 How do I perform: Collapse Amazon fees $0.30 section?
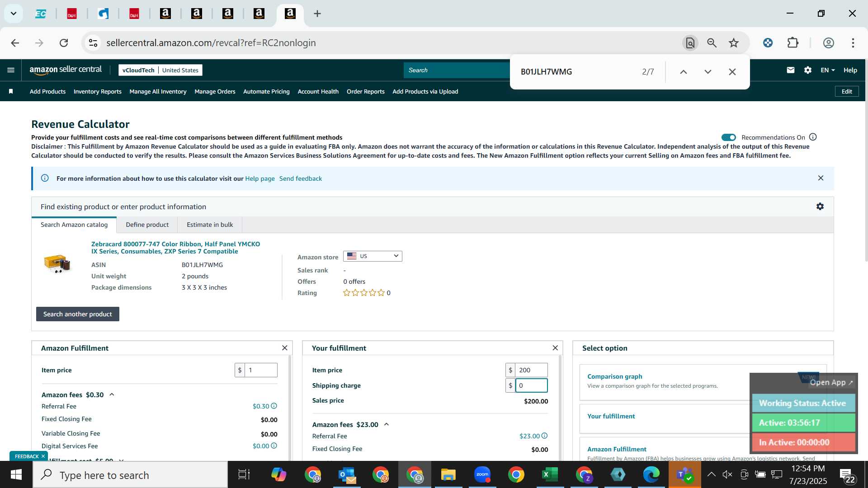112,394
